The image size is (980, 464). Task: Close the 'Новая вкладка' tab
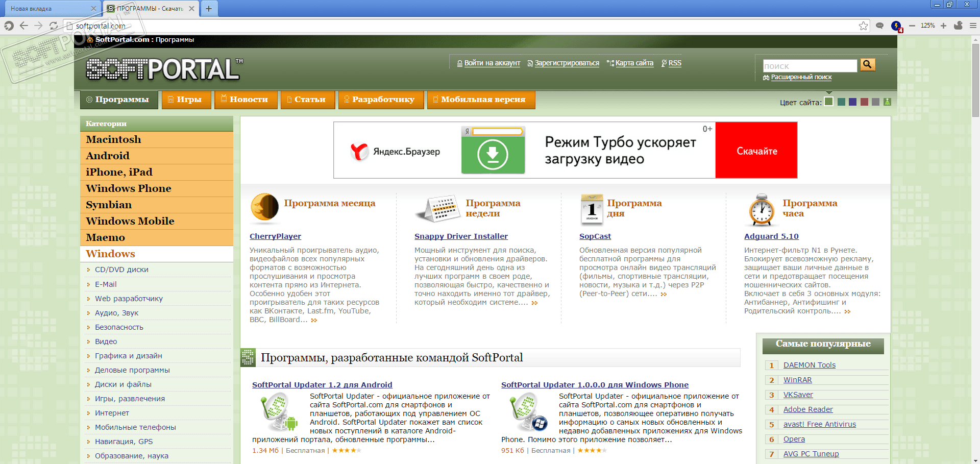tap(93, 8)
